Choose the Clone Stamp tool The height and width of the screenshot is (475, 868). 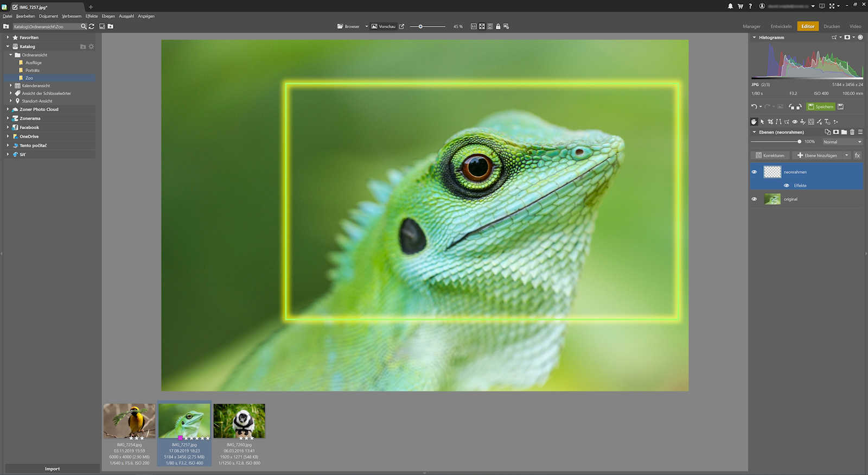(x=803, y=122)
